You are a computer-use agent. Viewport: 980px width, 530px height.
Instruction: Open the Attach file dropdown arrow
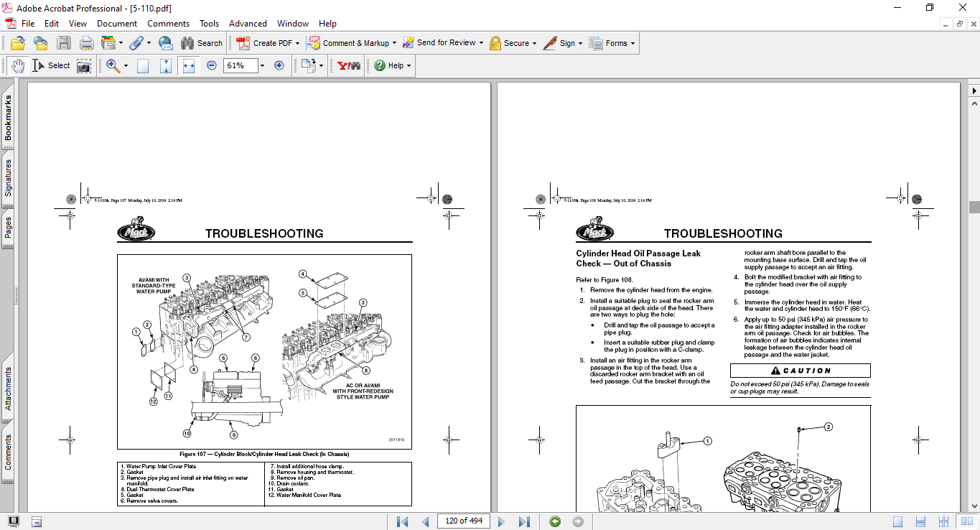pos(148,43)
